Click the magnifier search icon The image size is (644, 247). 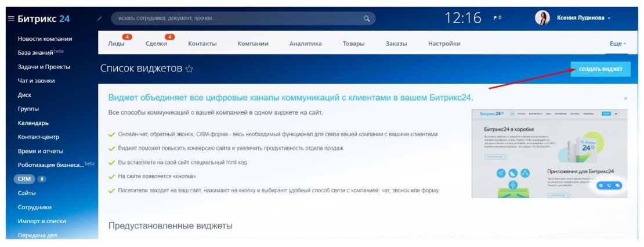367,19
